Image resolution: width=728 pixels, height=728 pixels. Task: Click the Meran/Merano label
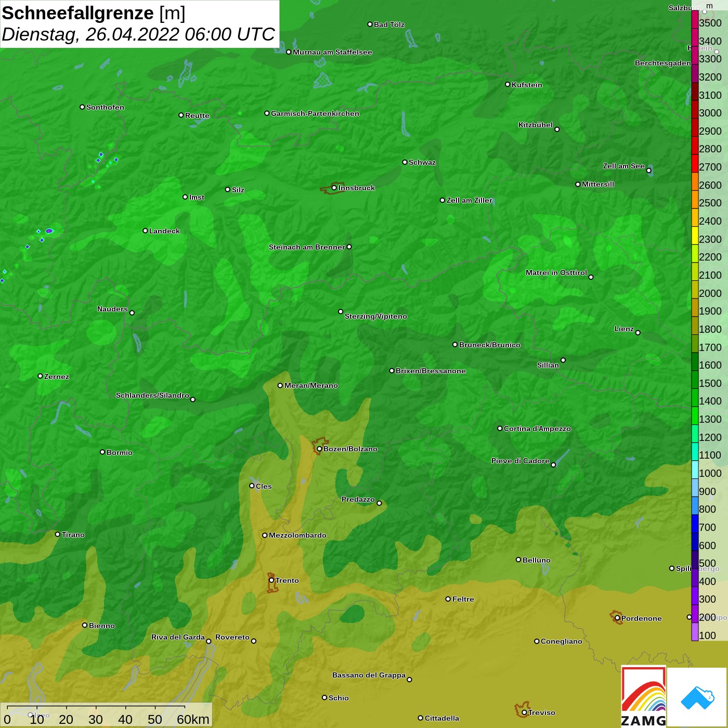pos(311,385)
